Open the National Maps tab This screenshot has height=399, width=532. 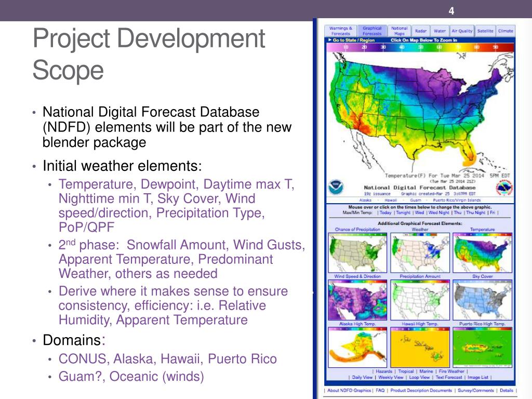pos(400,31)
